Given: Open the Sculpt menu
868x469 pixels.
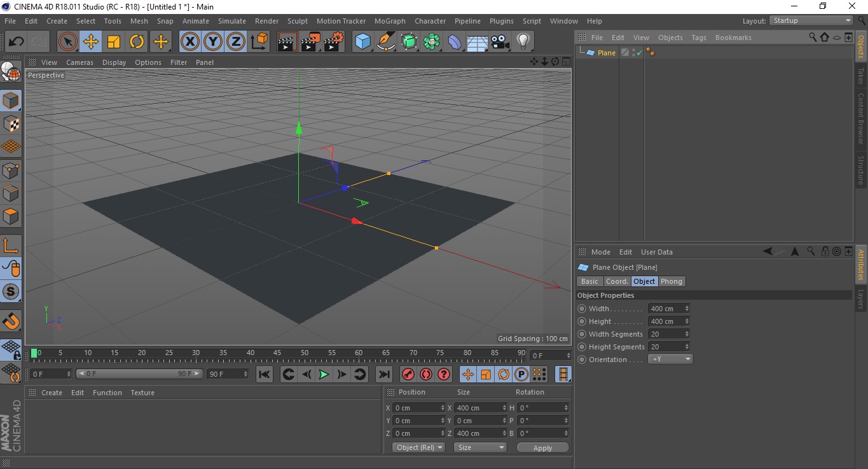Looking at the screenshot, I should (x=298, y=21).
